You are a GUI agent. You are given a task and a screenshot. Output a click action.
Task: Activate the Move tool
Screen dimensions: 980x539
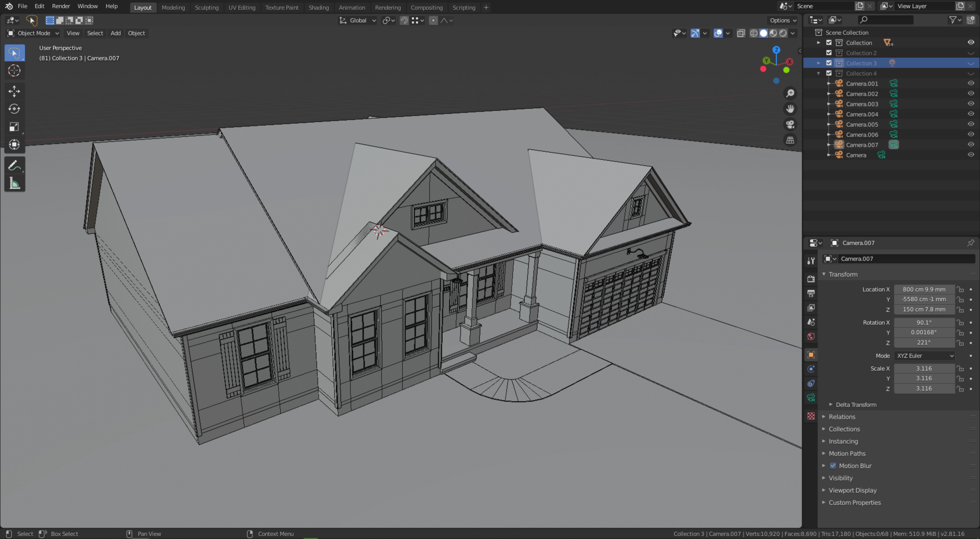click(x=14, y=91)
